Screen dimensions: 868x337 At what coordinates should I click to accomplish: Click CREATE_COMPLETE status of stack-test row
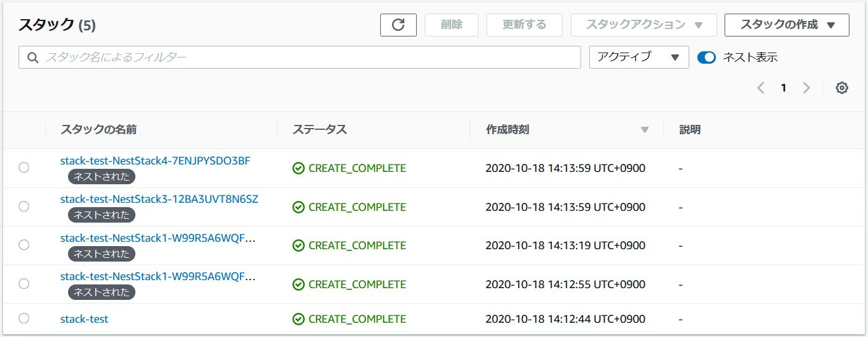coord(357,319)
